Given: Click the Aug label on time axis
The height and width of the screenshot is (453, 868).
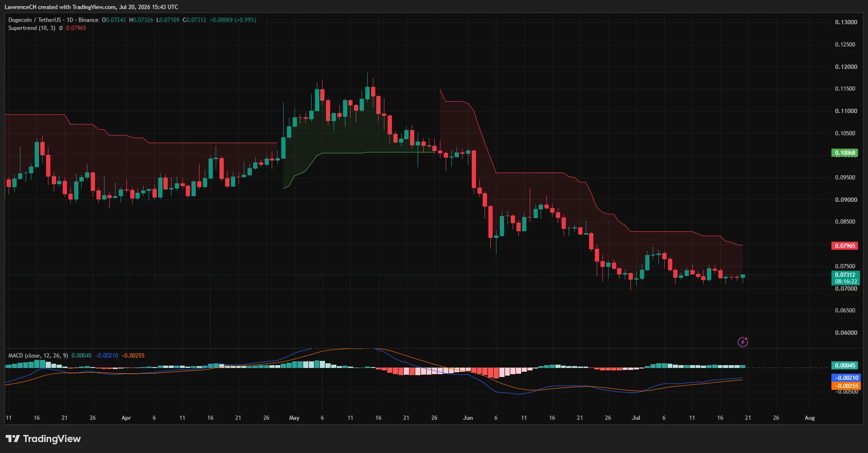Looking at the screenshot, I should coord(810,418).
